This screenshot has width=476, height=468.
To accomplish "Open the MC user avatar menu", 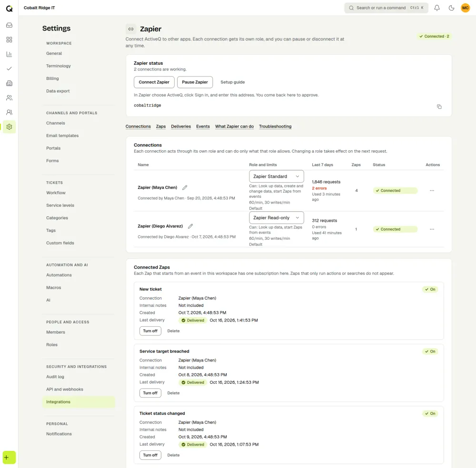I will 465,8.
